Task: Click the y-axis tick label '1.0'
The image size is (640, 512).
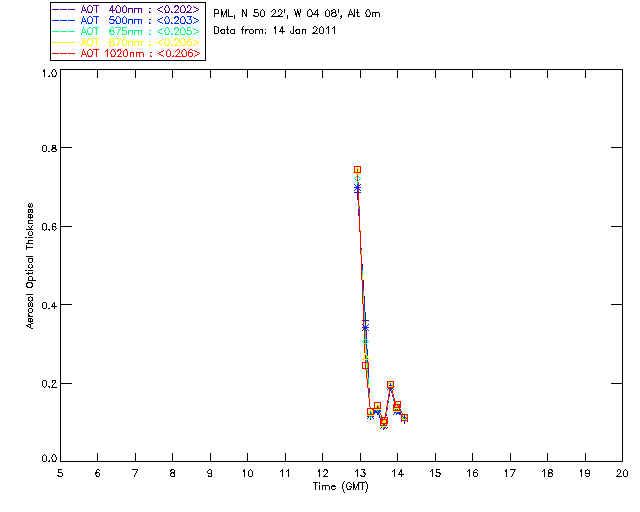Action: pyautogui.click(x=49, y=73)
